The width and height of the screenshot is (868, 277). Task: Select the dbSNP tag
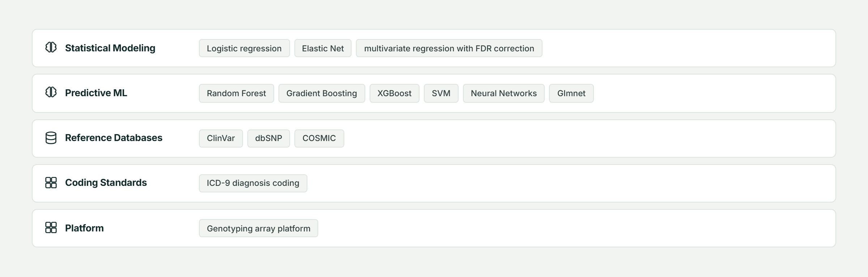[268, 138]
